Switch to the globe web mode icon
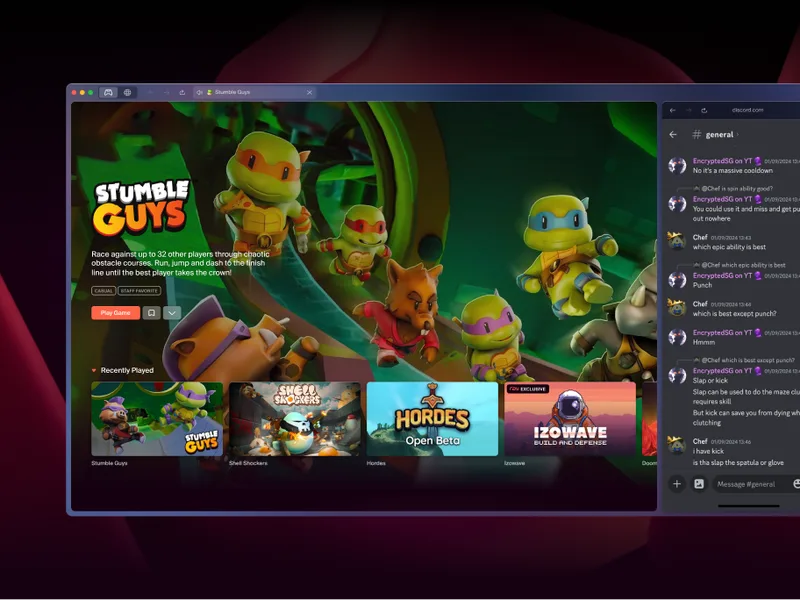 (x=128, y=92)
